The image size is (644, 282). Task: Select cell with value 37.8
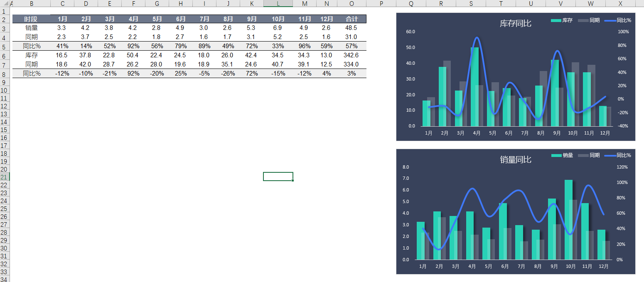pos(86,55)
